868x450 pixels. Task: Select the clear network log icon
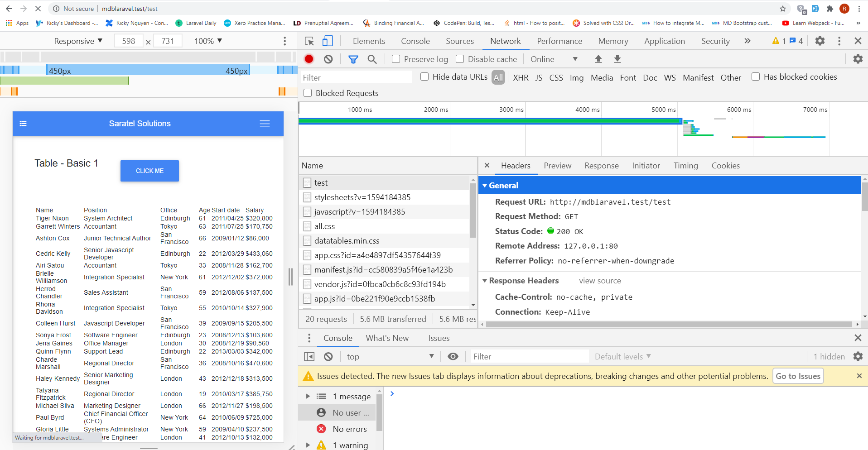click(x=328, y=59)
